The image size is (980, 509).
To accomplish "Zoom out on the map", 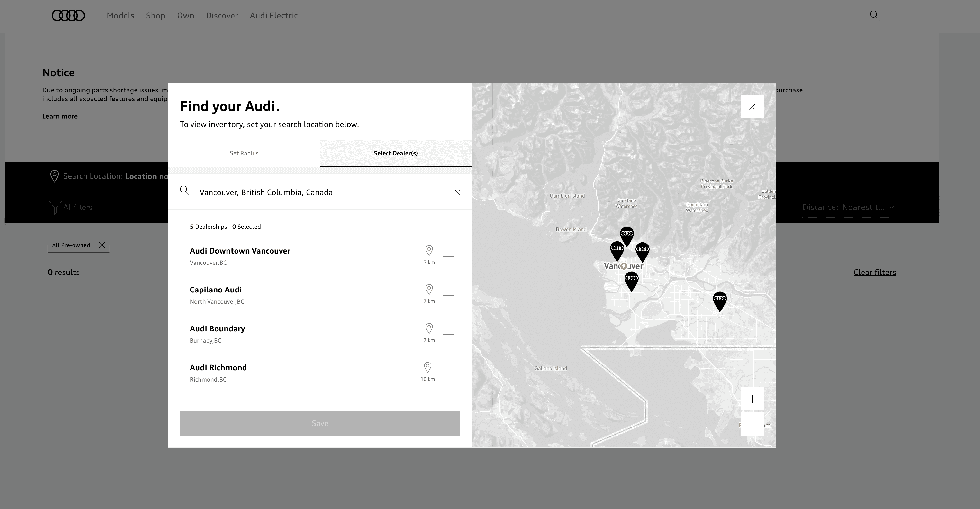I will pos(752,425).
